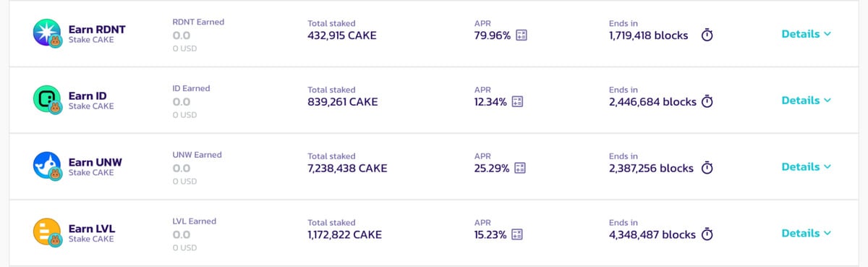Screen dimensions: 868x267
Task: Expand Details for Earn ID pool
Action: pos(807,101)
